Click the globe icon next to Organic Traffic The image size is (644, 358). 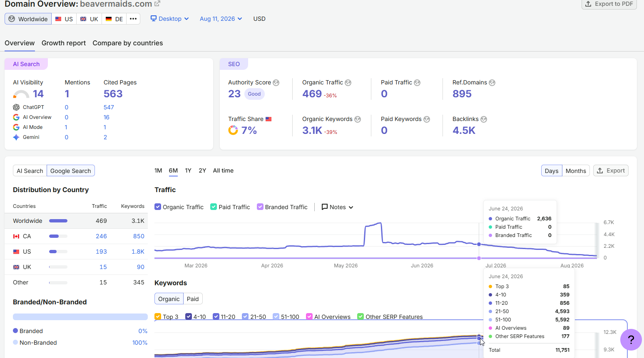(x=348, y=83)
